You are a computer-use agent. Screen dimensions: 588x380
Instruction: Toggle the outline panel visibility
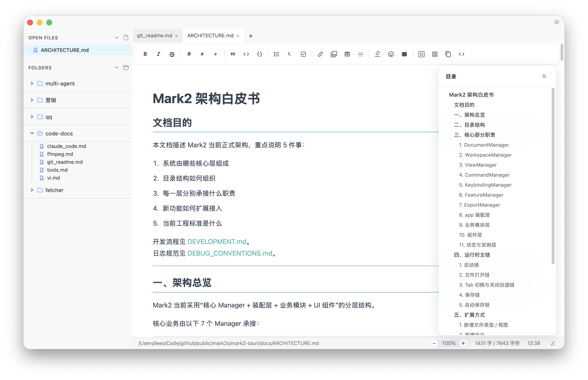coord(435,54)
